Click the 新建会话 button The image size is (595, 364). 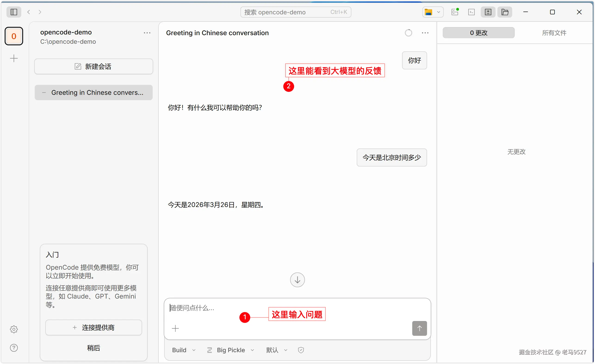(93, 66)
